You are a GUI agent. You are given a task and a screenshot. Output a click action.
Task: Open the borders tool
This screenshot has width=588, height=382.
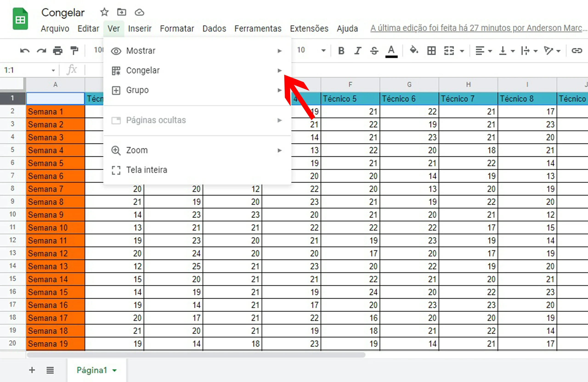point(431,51)
